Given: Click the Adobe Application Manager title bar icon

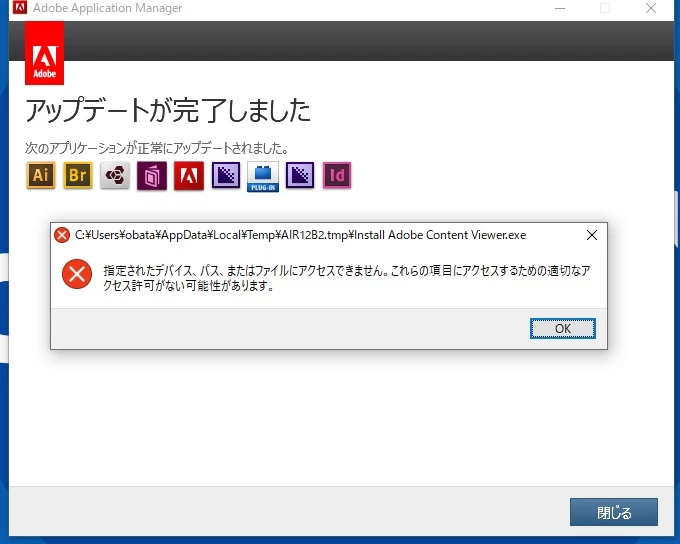Looking at the screenshot, I should (x=20, y=7).
